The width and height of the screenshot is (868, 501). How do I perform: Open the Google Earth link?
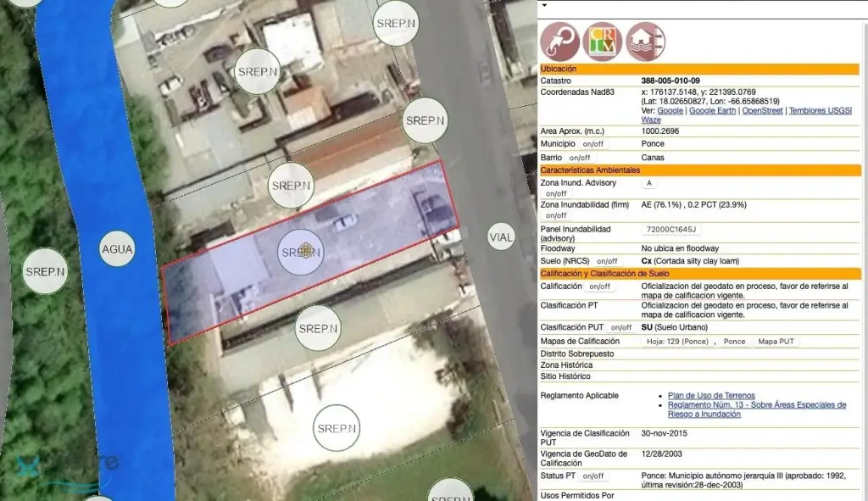(x=712, y=111)
